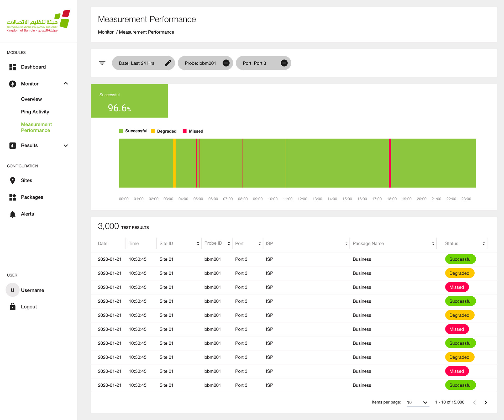Screen dimensions: 504x420
Task: Collapse the Monitor menu chevron
Action: (x=66, y=83)
